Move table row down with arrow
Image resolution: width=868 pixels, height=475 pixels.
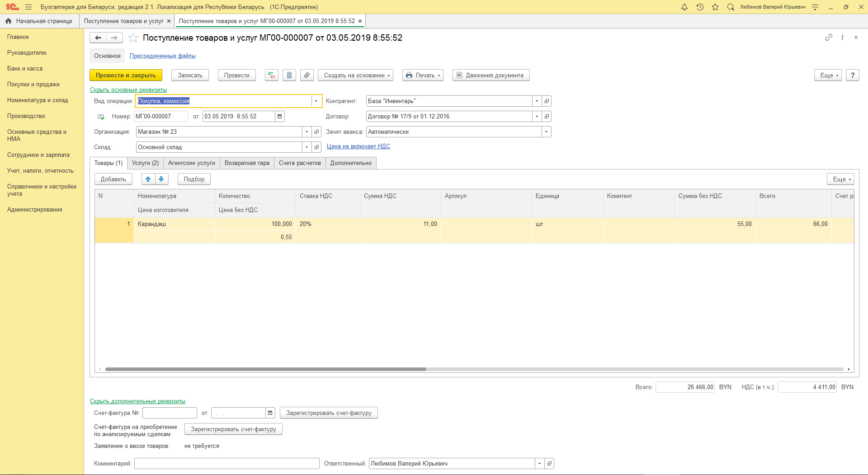pos(161,179)
